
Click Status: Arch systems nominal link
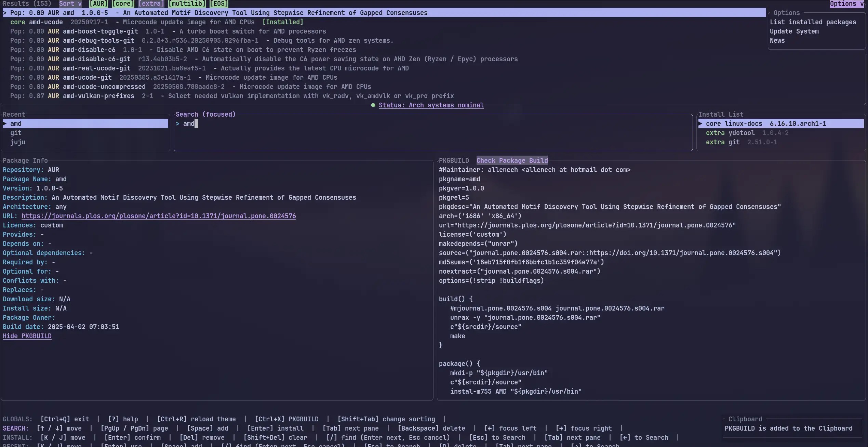[x=431, y=105]
